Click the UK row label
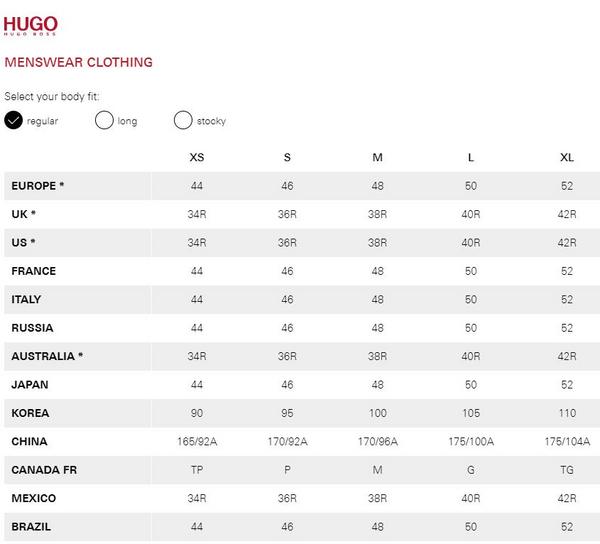600x544 pixels. tap(23, 214)
